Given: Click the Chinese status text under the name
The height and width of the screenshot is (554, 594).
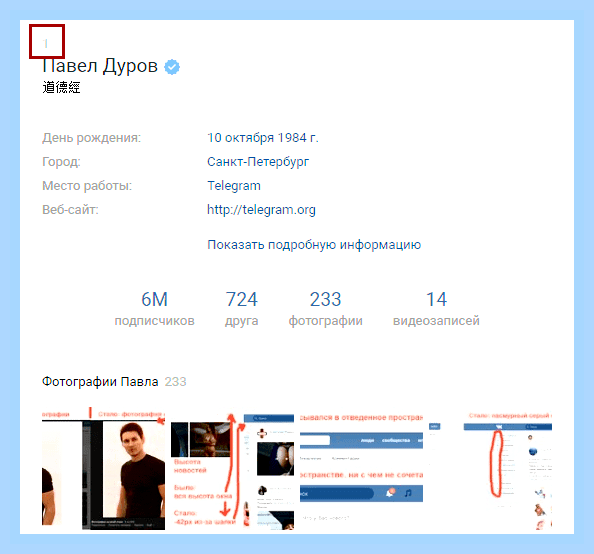Looking at the screenshot, I should (x=61, y=88).
